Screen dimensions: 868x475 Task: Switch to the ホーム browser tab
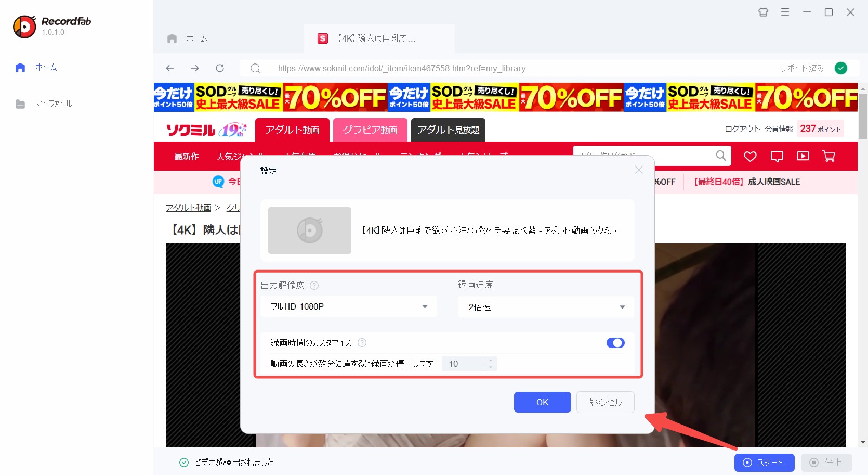[229, 38]
